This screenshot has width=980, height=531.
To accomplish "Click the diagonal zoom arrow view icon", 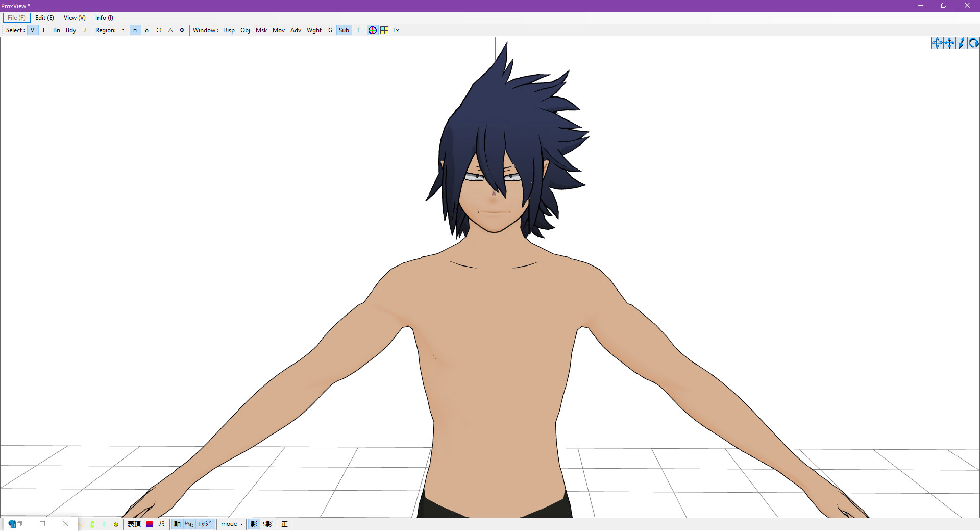I will tap(962, 43).
